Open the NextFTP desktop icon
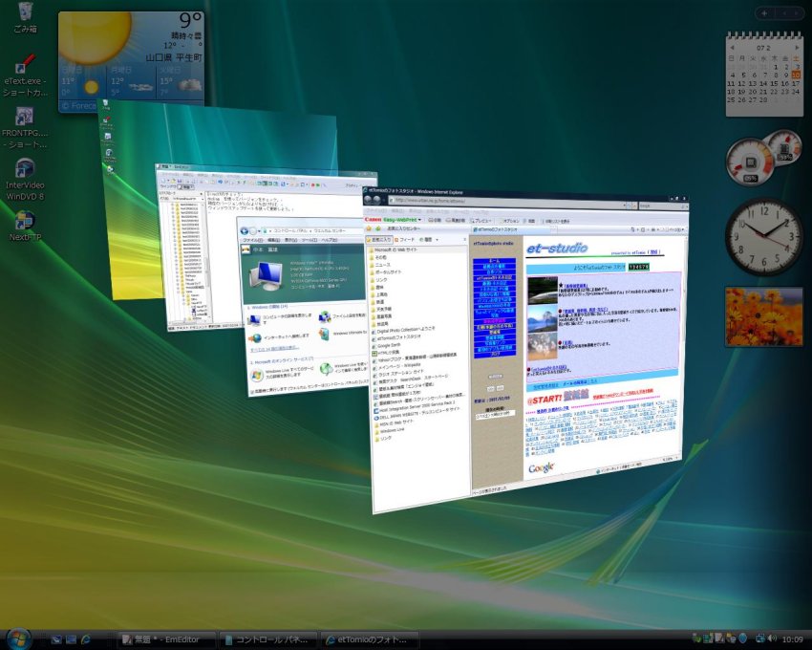Viewport: 812px width, 650px height. [x=25, y=226]
